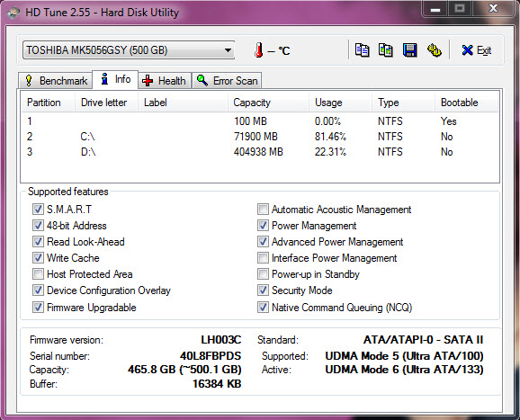Open the Error Scan tab
Screen dimensions: 520x420
point(227,81)
